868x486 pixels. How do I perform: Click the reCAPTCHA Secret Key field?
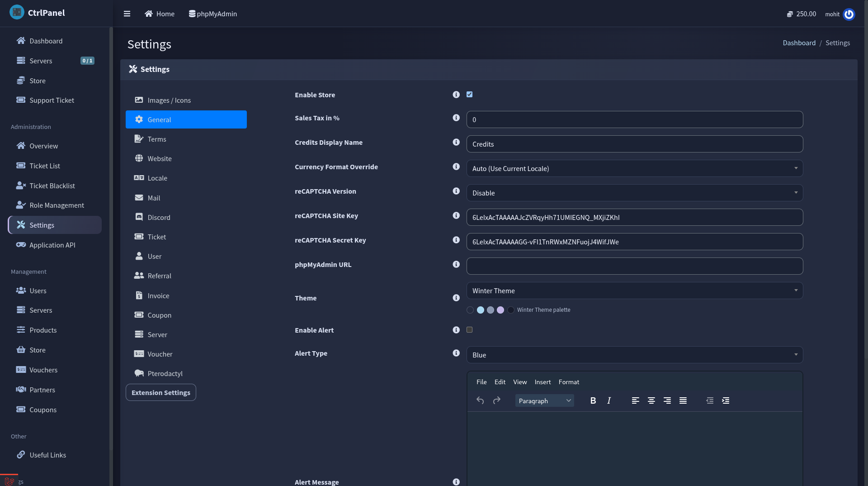(635, 242)
